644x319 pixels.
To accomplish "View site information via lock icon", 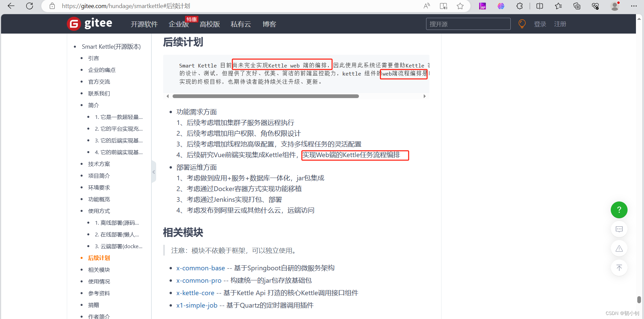I will [52, 6].
